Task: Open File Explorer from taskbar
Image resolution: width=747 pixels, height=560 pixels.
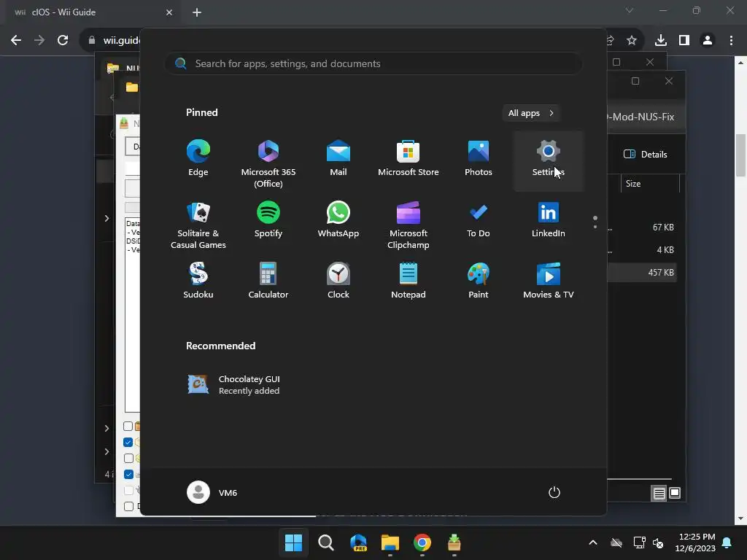Action: (x=390, y=542)
